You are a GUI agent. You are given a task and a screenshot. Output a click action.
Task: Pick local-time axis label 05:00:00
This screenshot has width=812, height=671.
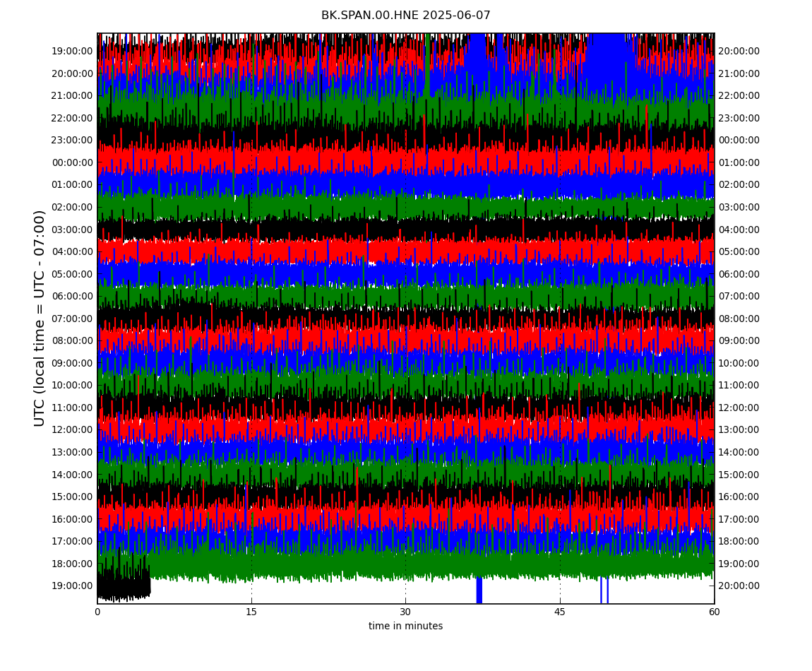739,252
